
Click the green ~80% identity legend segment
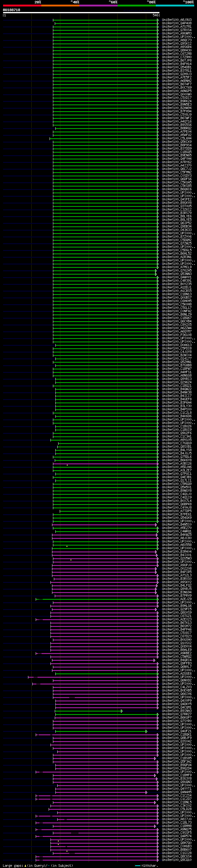point(137,6)
